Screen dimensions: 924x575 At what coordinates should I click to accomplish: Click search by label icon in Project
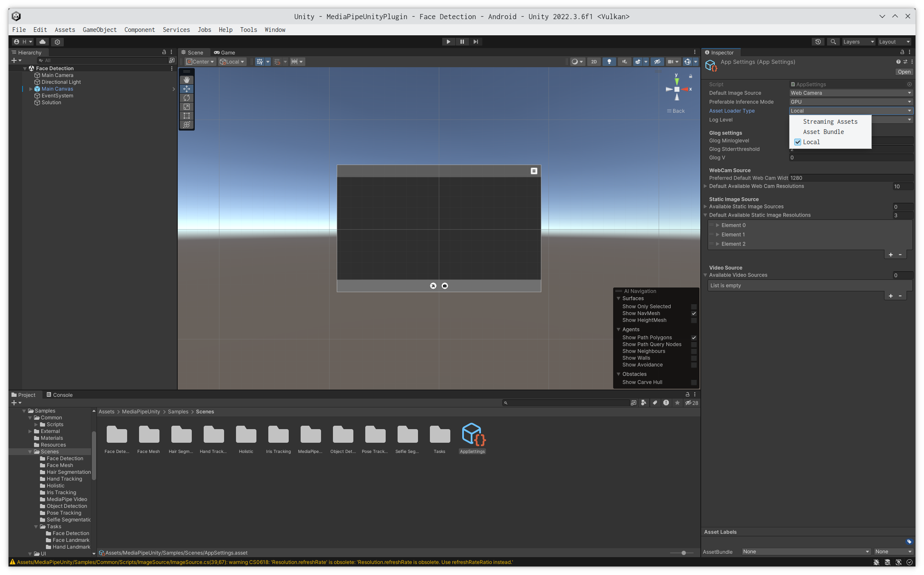pos(655,403)
